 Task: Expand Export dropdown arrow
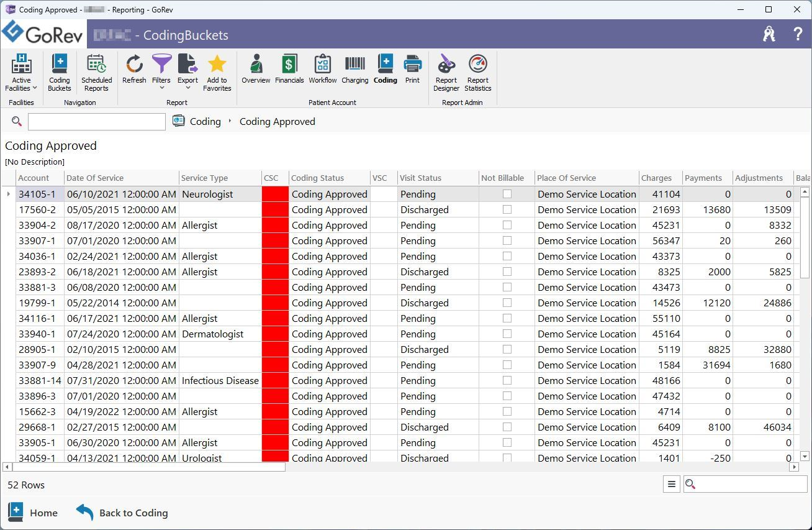(187, 88)
